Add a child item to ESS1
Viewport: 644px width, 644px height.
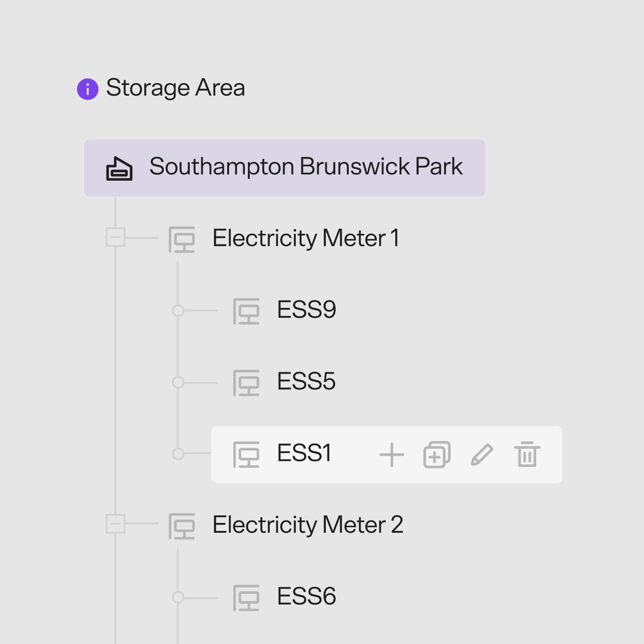pos(391,455)
